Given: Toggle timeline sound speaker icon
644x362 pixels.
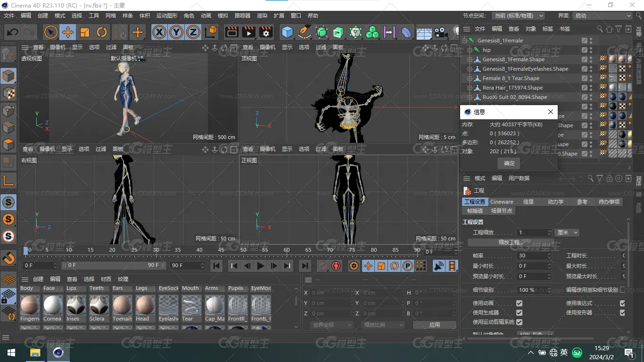Looking at the screenshot, I should point(439,266).
